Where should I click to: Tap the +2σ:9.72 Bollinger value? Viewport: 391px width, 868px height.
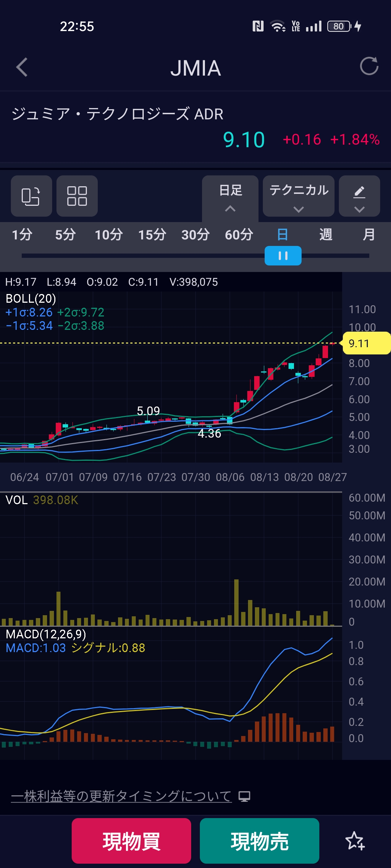(x=81, y=312)
